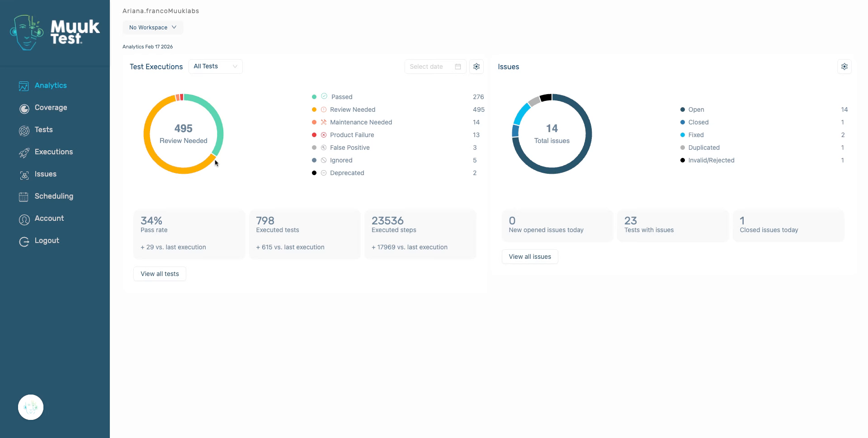Click the Analytics chart icon in sidebar
The image size is (868, 438).
coord(24,86)
